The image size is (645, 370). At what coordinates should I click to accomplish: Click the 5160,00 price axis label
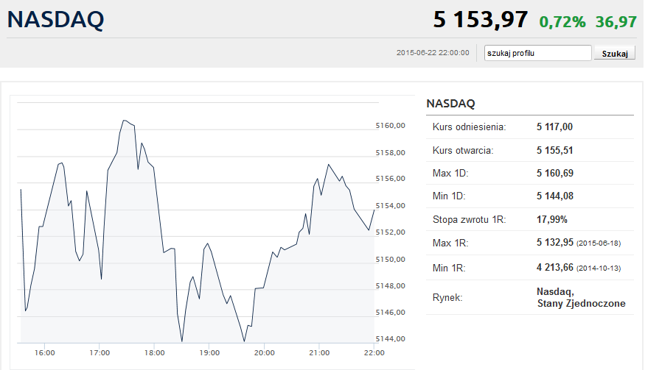point(390,126)
